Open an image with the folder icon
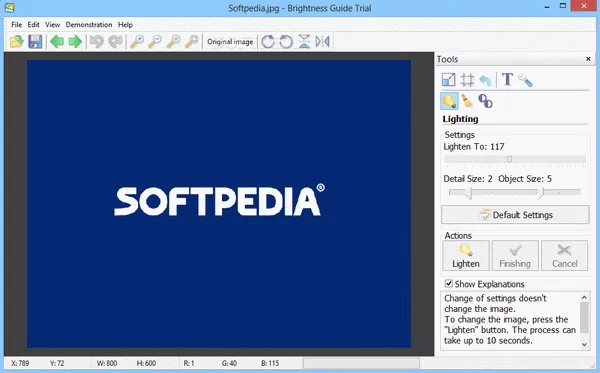This screenshot has width=600, height=373. (17, 41)
